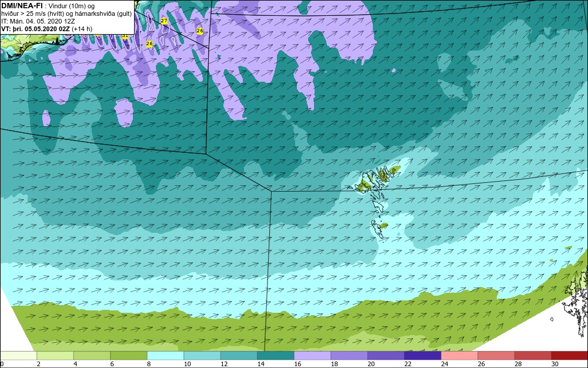Select the 8–10 m/s pale cyan legend swatch
Viewport: 588px width, 368px height.
pyautogui.click(x=165, y=356)
